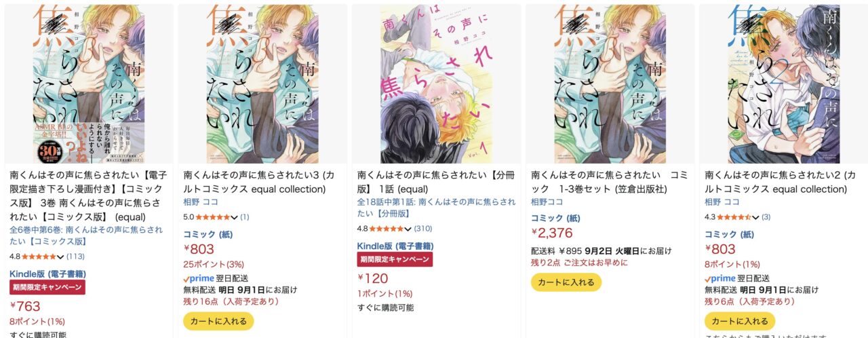
Task: Click the 期間限定キャンペーン badge above ¥120
Action: (x=395, y=259)
